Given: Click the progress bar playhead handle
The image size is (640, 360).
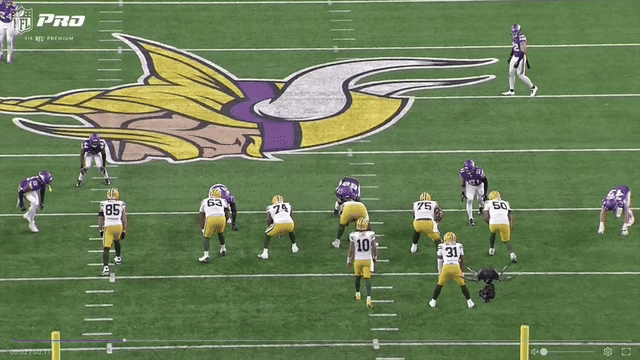Looking at the screenshot, I should tap(124, 340).
